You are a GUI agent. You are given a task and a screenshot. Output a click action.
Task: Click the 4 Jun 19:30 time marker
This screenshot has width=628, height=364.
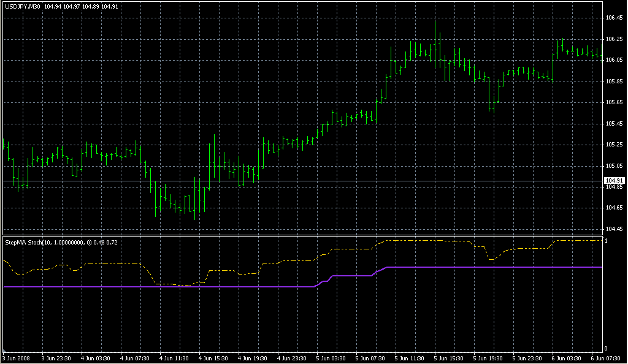coord(251,358)
